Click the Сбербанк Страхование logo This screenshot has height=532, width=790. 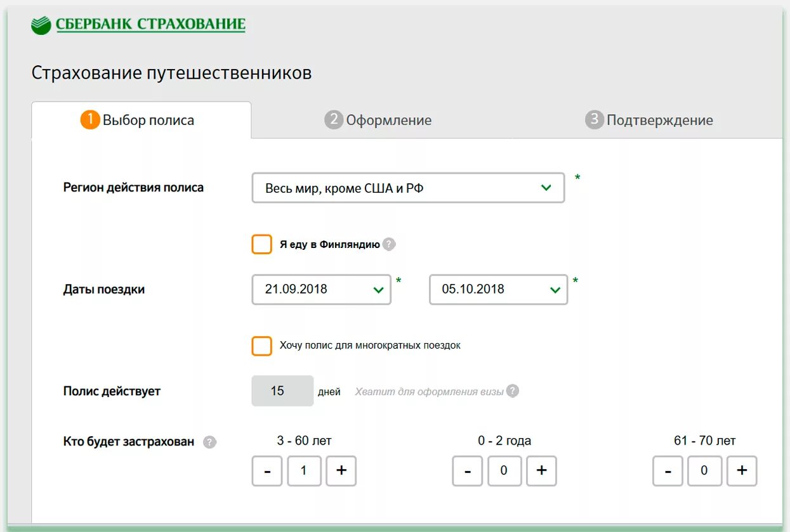(138, 25)
